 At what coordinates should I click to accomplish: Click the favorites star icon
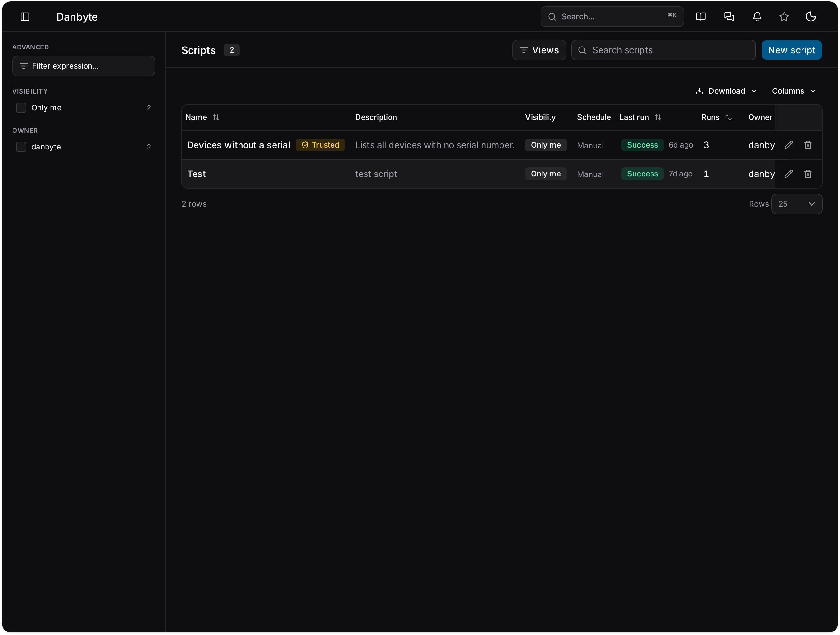(x=784, y=17)
